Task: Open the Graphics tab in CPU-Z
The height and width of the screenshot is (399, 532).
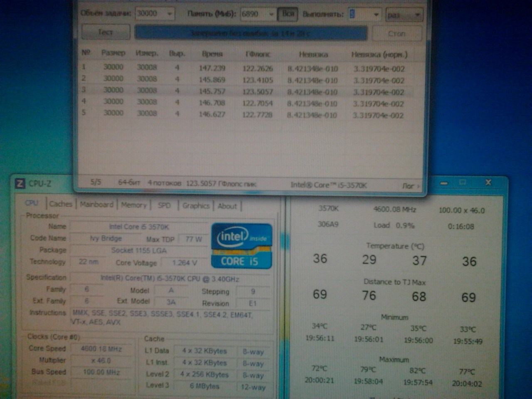Action: 196,206
